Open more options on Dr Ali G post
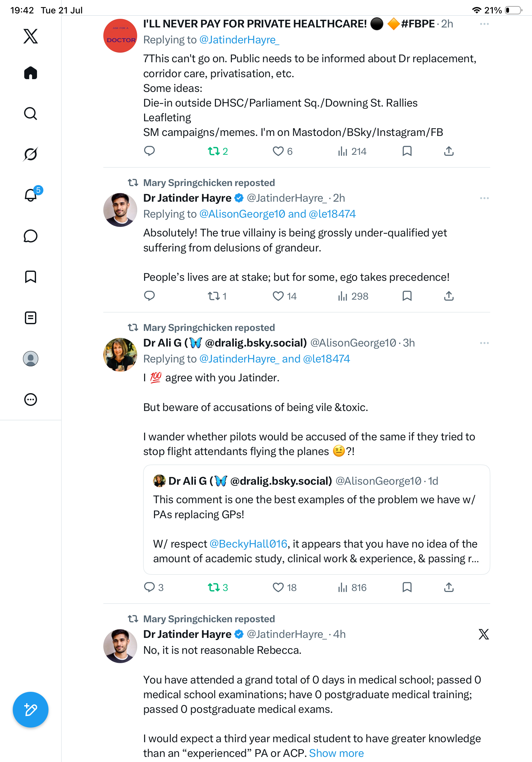Viewport: 532px width, 762px height. [484, 343]
